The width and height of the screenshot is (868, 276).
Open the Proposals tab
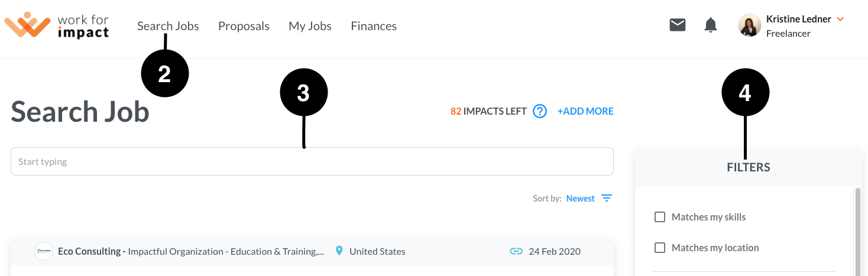[x=244, y=26]
